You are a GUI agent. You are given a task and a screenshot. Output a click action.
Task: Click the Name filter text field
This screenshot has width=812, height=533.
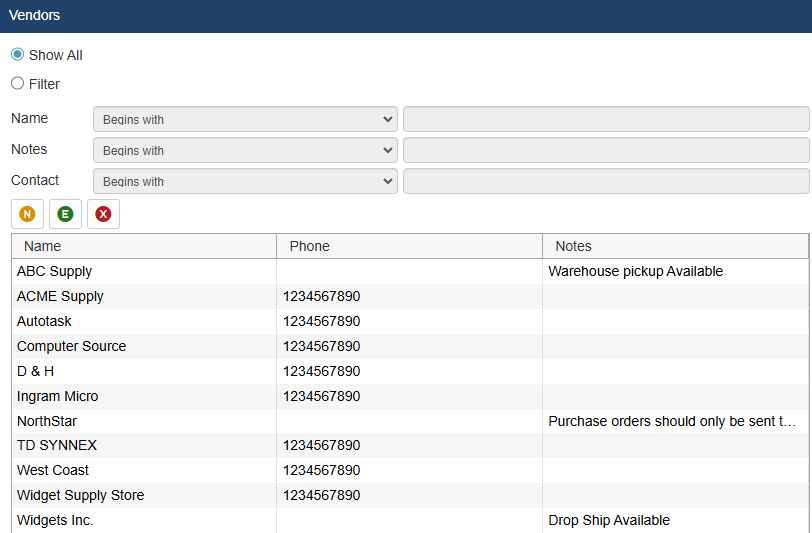(x=605, y=120)
